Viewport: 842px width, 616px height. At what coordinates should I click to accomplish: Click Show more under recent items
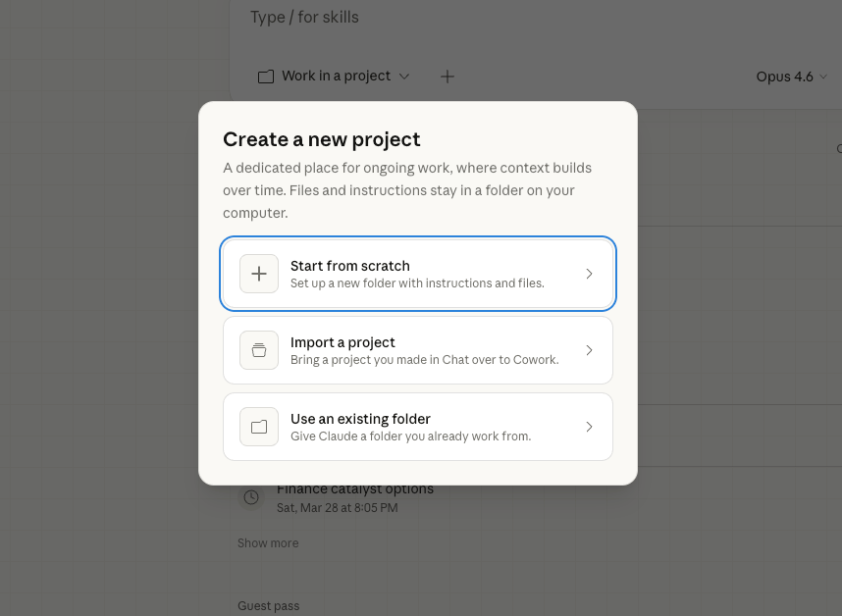[268, 543]
